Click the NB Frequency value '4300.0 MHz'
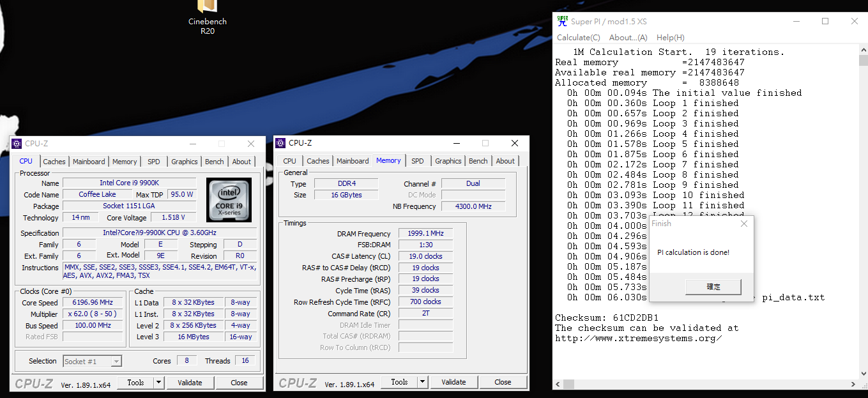Screen dimensions: 868x398 tap(473, 206)
